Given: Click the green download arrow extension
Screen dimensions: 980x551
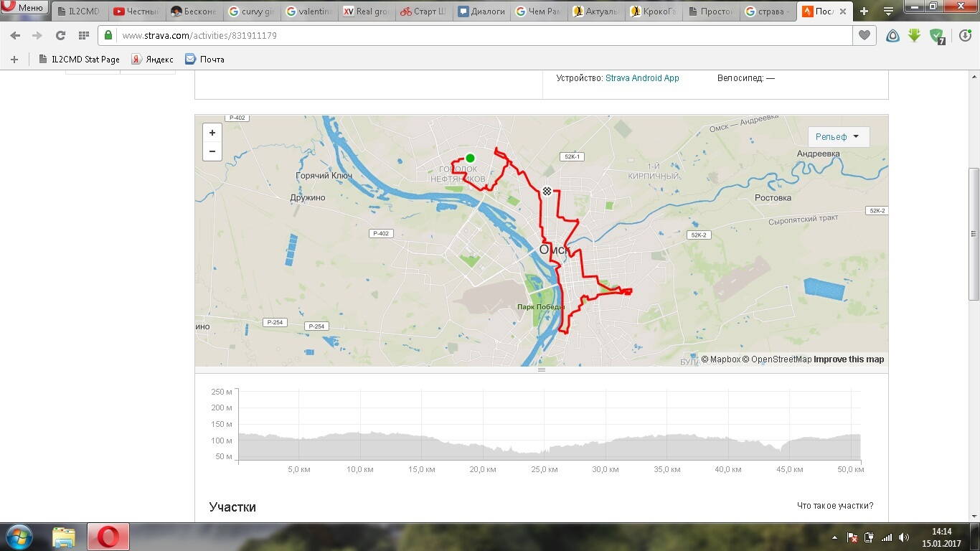Looking at the screenshot, I should (914, 35).
